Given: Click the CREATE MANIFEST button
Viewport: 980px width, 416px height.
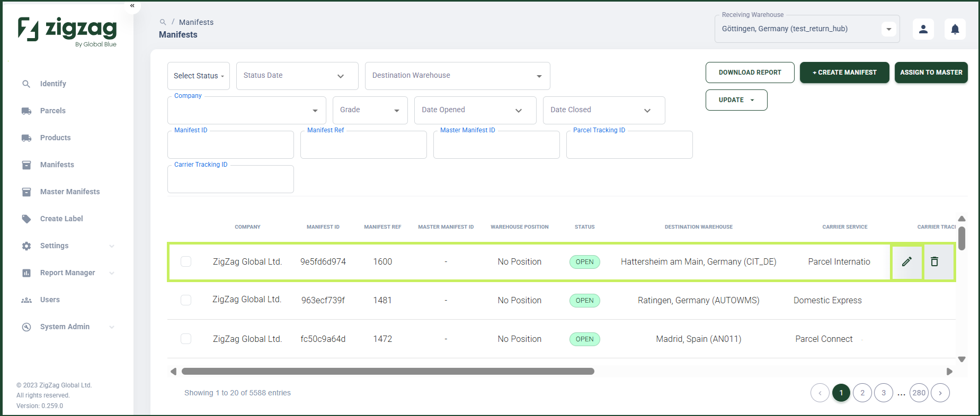Looking at the screenshot, I should [844, 73].
